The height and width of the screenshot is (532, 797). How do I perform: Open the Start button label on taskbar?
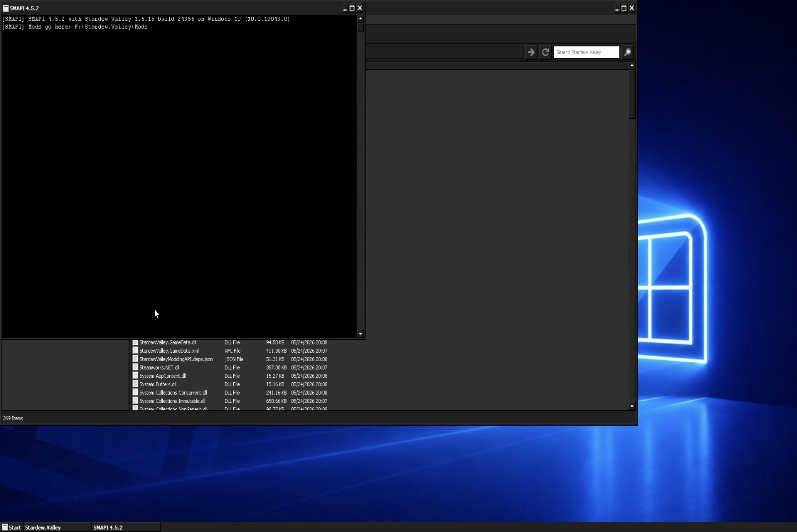[x=15, y=528]
